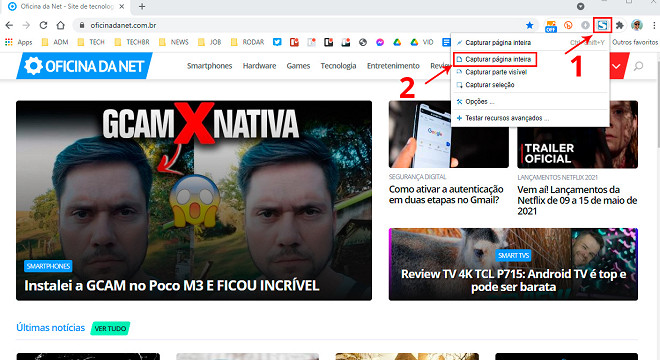Open Gmail two-step authentication article
660x360 pixels.
[446, 195]
